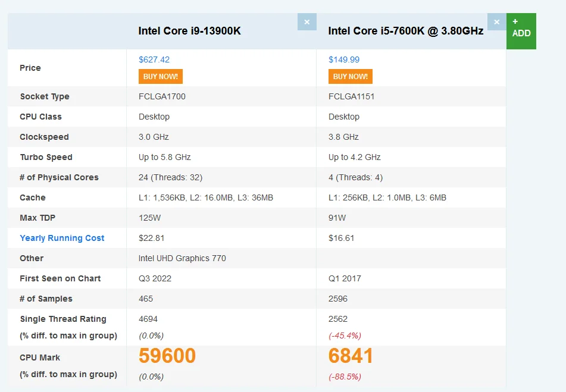Click BUY NOW under the $627.42 price
Image resolution: width=566 pixels, height=392 pixels.
click(161, 77)
